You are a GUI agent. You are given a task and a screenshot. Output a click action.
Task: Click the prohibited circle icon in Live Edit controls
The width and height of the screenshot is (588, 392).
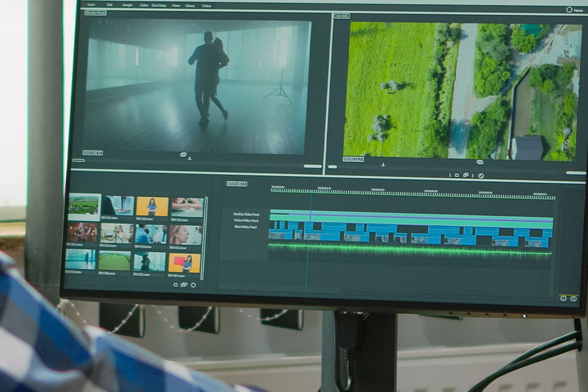click(x=481, y=176)
